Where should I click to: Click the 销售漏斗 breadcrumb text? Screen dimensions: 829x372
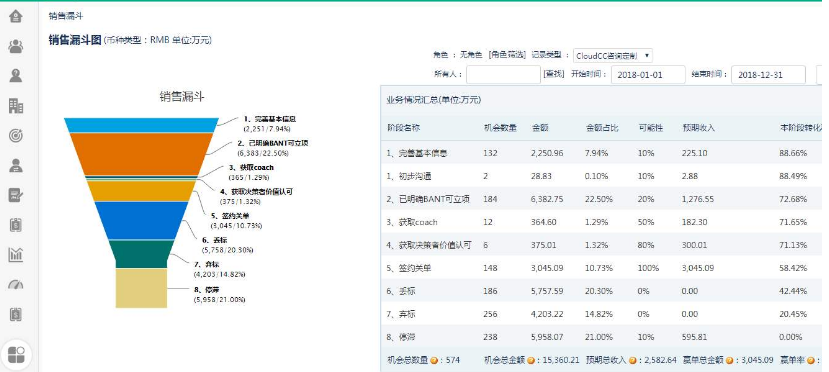tap(66, 16)
